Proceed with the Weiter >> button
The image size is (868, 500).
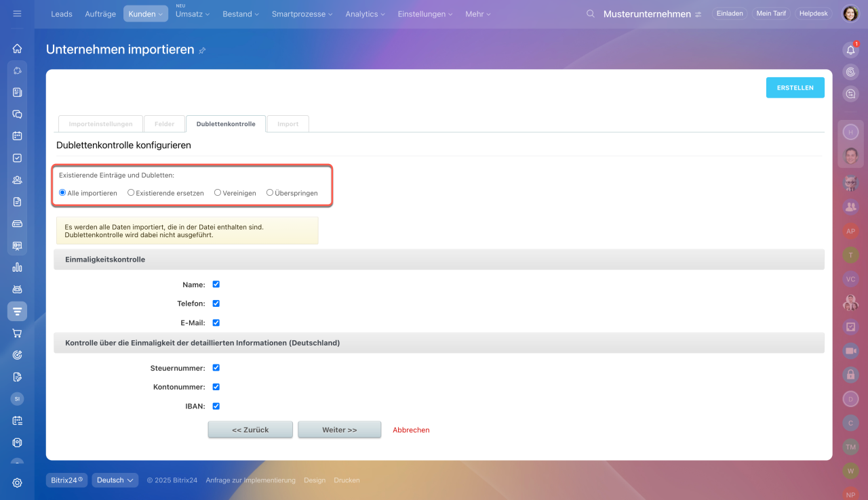[x=340, y=430]
